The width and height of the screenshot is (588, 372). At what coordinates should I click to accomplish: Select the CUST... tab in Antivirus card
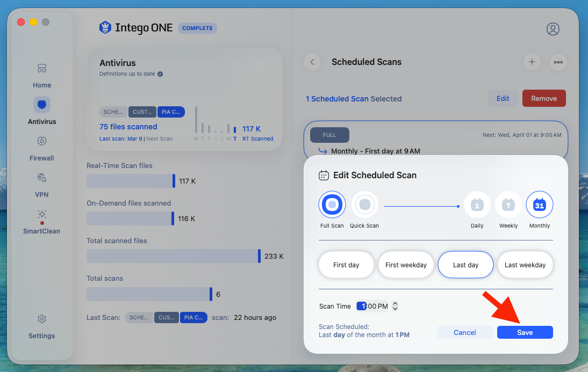point(142,112)
